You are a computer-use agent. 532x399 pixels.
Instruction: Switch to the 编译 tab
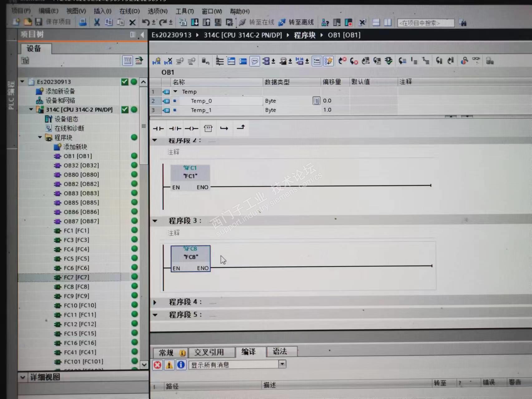coord(248,352)
